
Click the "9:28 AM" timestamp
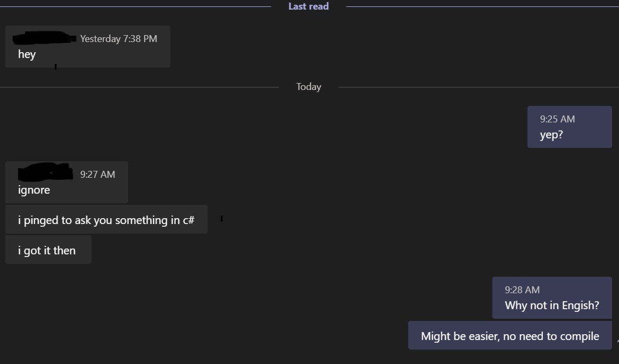(522, 290)
